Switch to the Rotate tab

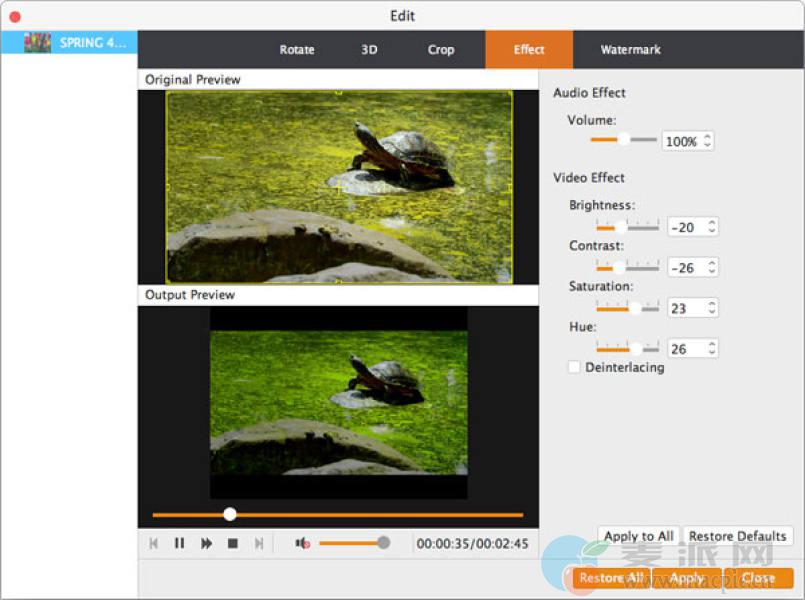coord(296,50)
